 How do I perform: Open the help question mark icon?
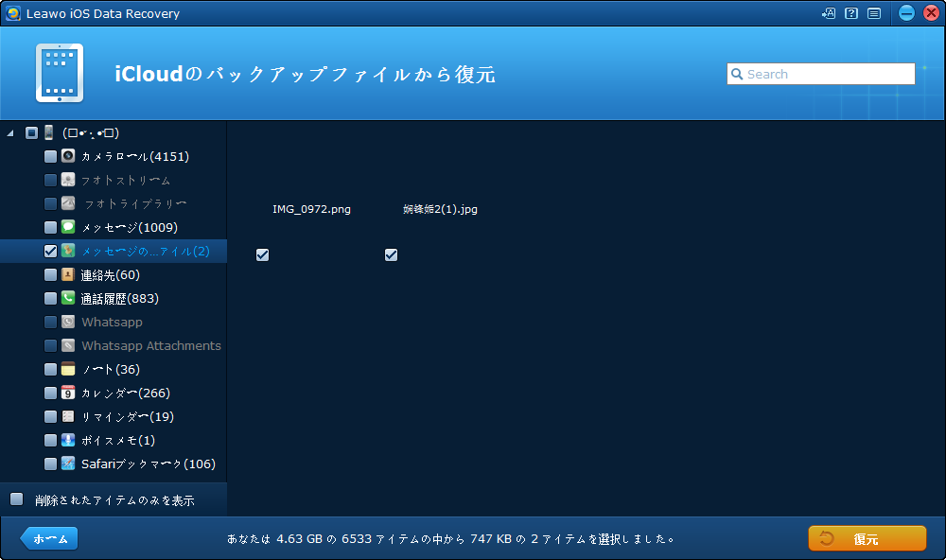[851, 13]
